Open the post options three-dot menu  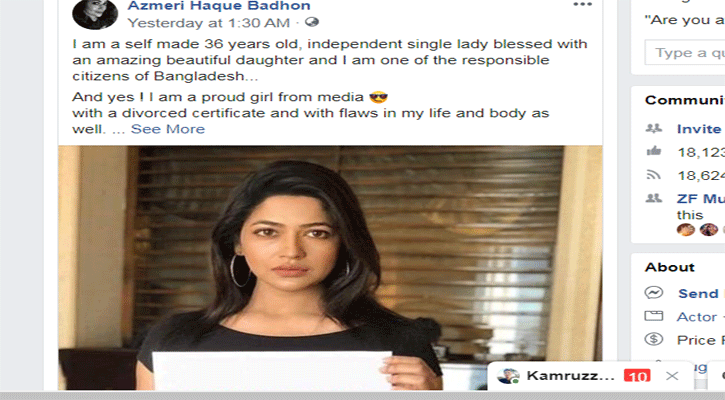pos(582,5)
